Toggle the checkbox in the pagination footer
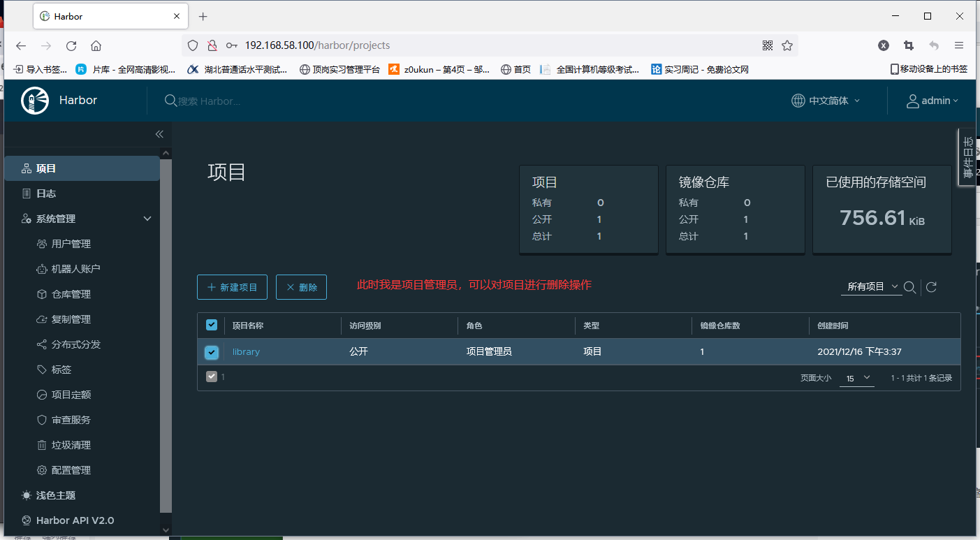 coord(211,377)
